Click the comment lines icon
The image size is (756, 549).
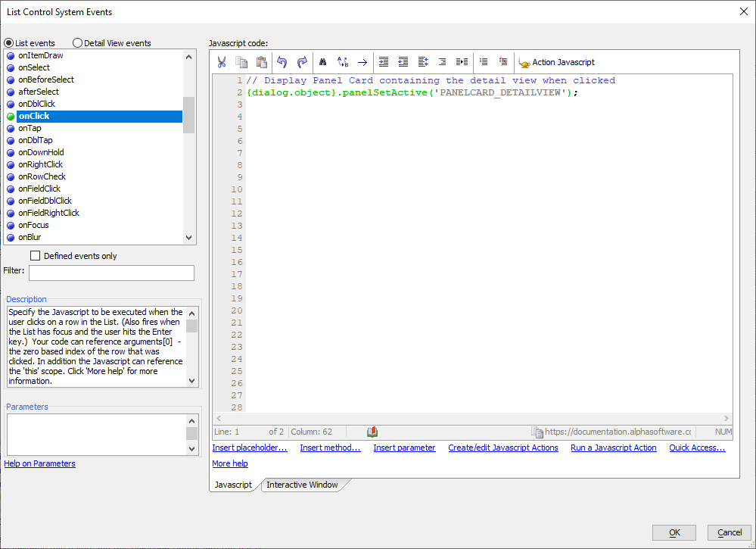coord(484,62)
